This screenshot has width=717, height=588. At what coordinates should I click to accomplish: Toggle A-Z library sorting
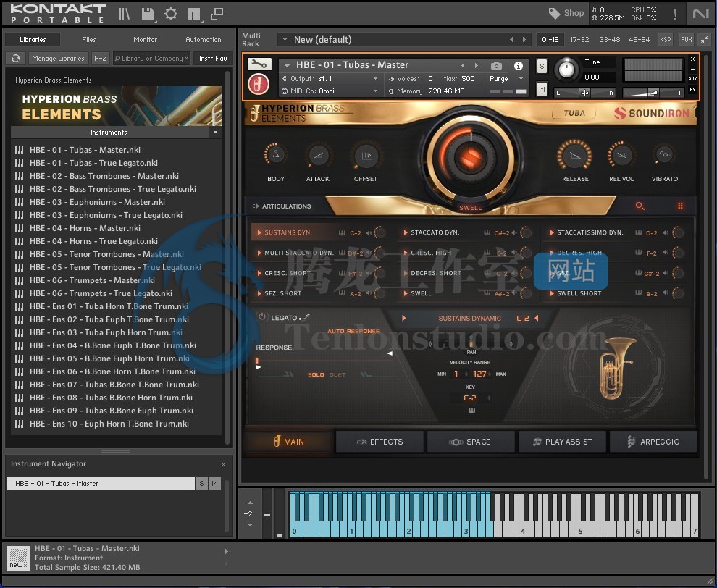tap(101, 59)
